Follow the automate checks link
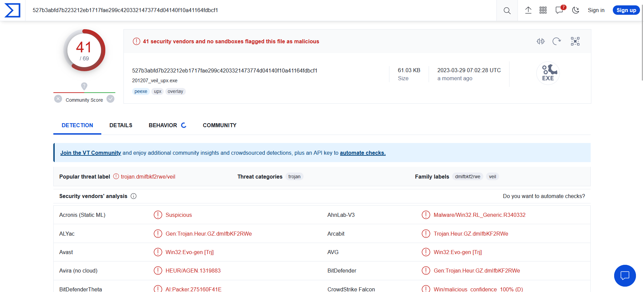Screen dimensions: 644x292 click(x=363, y=153)
